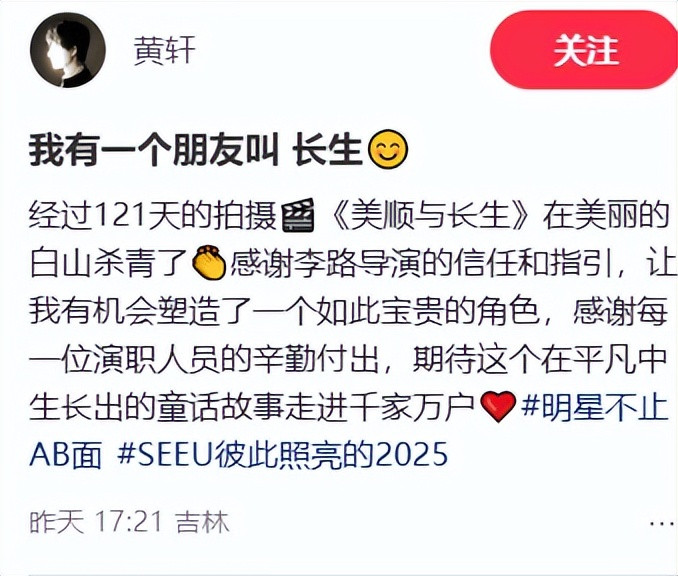
Task: Tap the red heart emoji after 千家万户
Action: coord(498,407)
